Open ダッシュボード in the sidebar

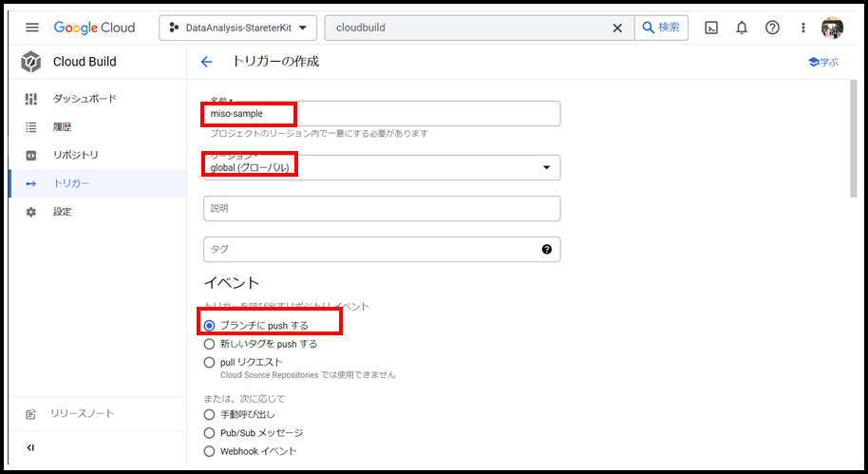(x=84, y=99)
